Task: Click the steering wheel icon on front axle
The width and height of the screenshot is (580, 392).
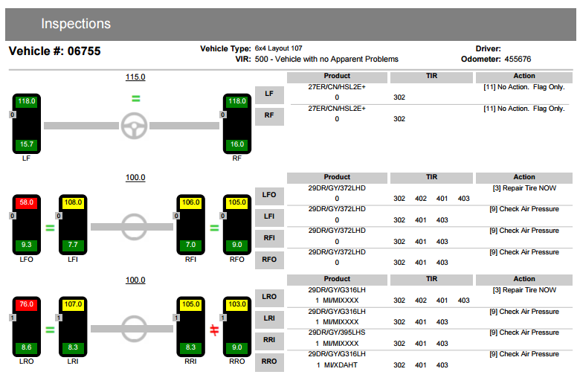Action: pos(134,125)
